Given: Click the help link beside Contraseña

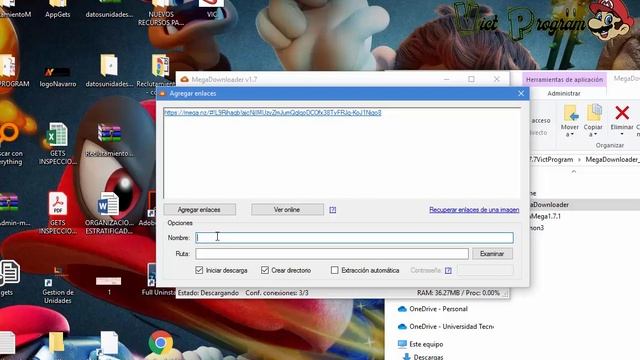Looking at the screenshot, I should (x=448, y=271).
